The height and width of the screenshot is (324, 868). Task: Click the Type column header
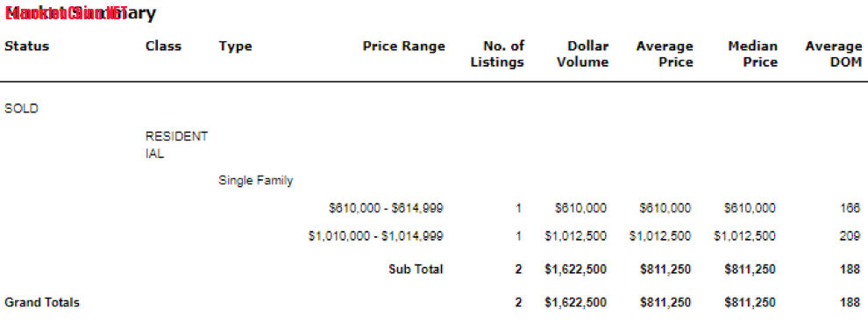click(235, 47)
